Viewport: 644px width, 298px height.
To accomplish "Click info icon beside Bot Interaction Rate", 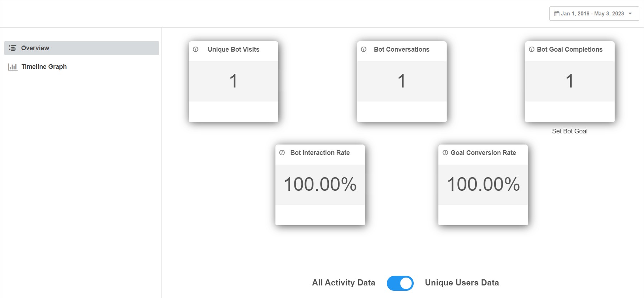I will [282, 153].
